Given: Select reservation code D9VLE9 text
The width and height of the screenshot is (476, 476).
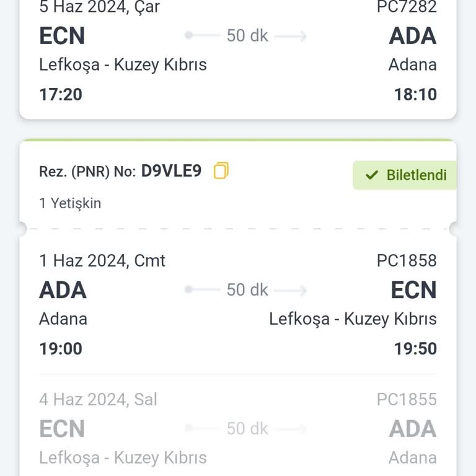Looking at the screenshot, I should click(171, 170).
